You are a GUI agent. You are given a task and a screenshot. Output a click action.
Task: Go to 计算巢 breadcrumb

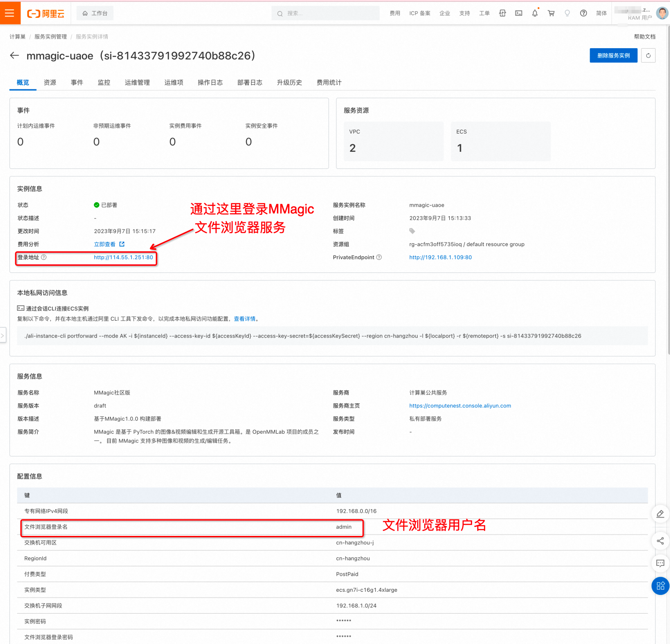point(17,37)
